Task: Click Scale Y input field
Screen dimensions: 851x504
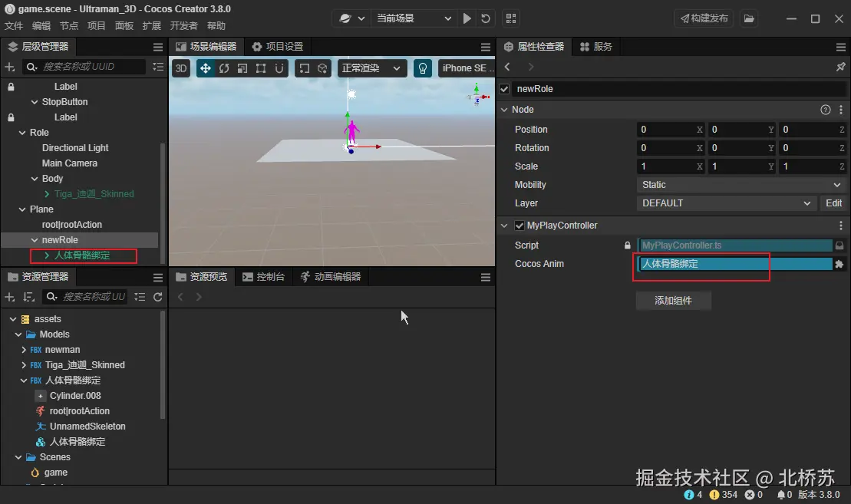Action: point(742,166)
